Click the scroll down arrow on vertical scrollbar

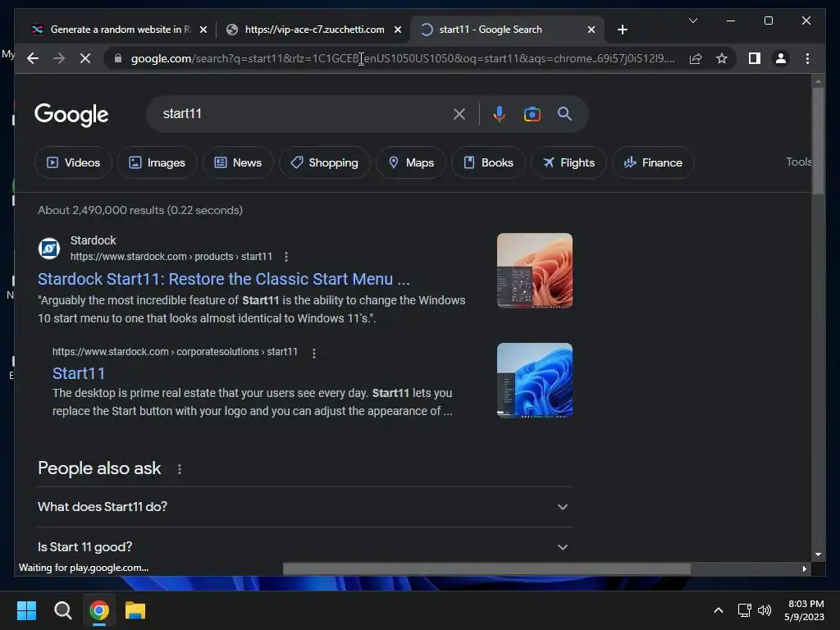[x=818, y=555]
